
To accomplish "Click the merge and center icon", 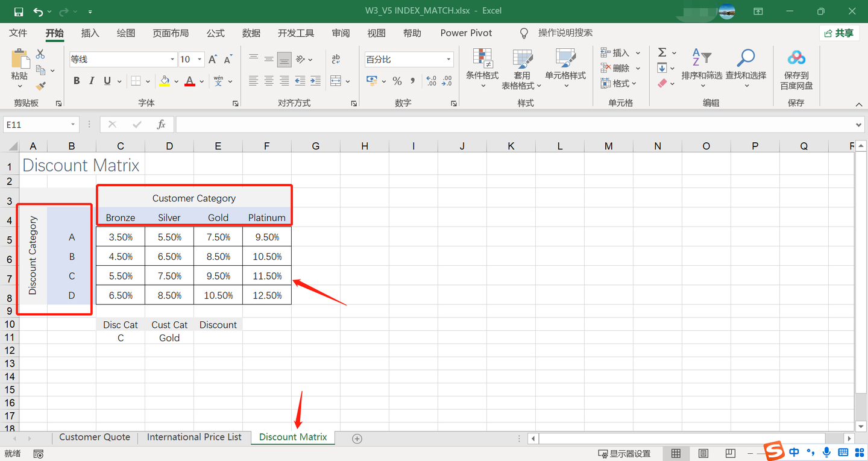I will point(336,81).
